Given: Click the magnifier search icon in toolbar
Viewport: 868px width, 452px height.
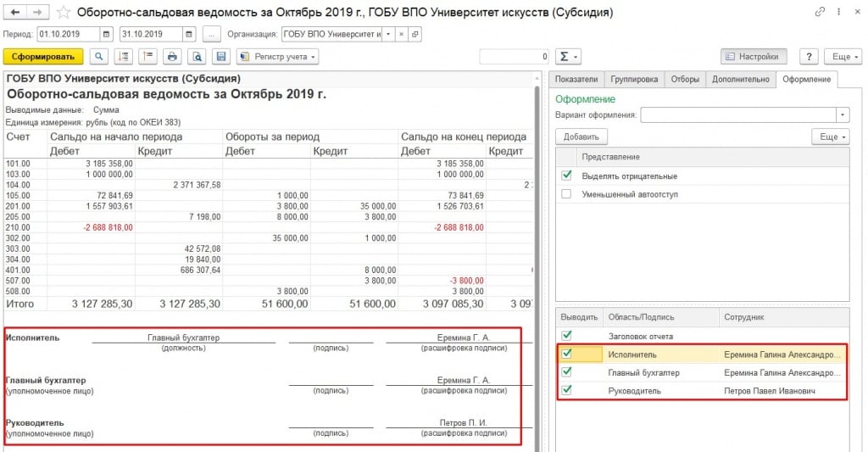Looking at the screenshot, I should (x=100, y=57).
